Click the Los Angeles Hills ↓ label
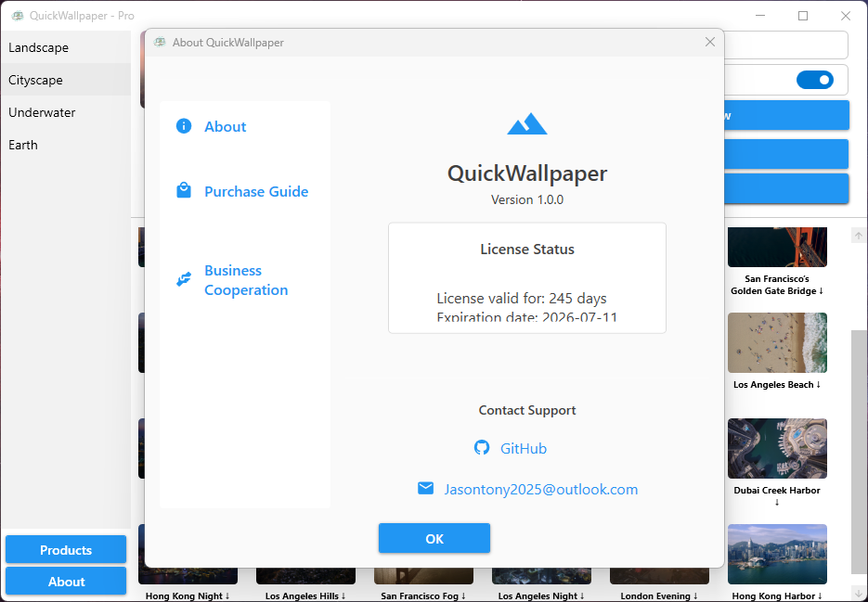 [305, 596]
